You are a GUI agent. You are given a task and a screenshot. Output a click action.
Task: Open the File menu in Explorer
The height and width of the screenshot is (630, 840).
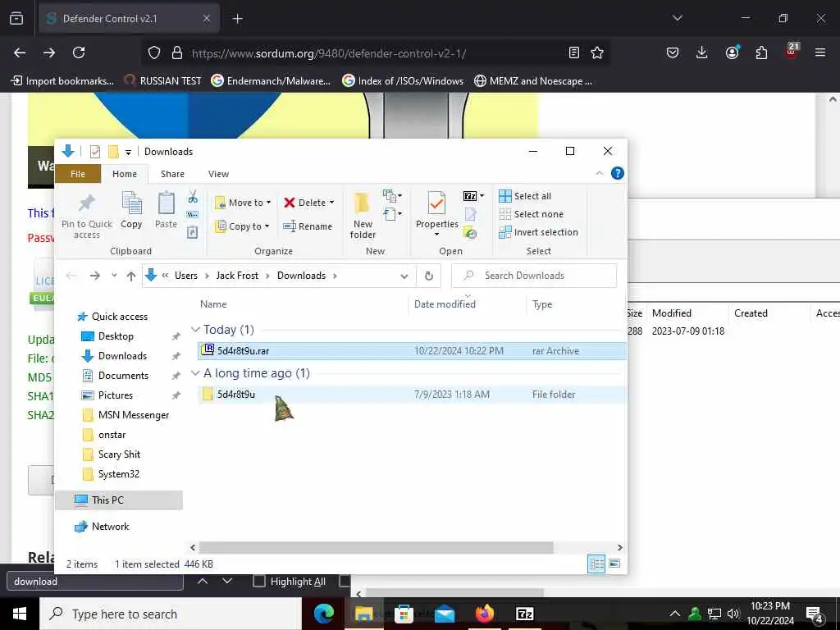(78, 174)
